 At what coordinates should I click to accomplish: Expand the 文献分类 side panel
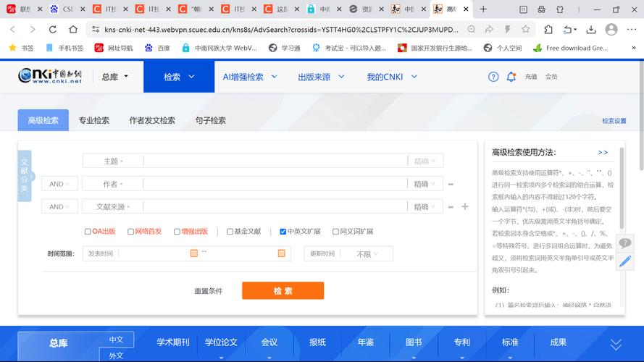tap(25, 176)
